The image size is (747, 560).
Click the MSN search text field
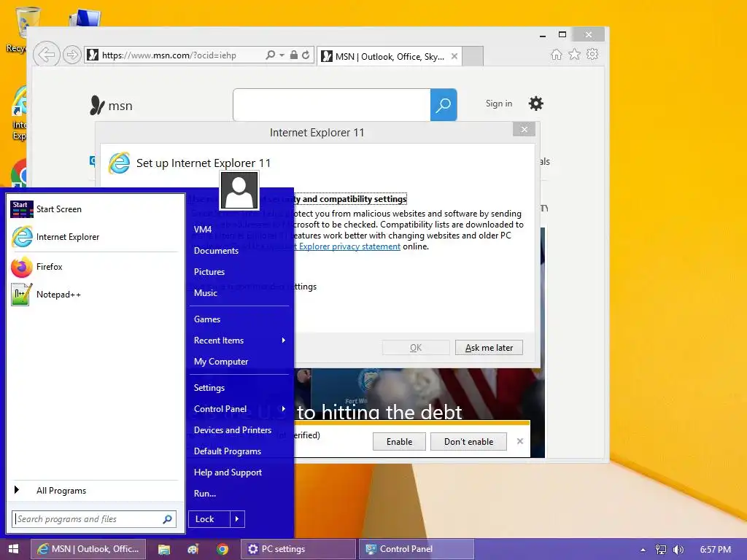332,105
